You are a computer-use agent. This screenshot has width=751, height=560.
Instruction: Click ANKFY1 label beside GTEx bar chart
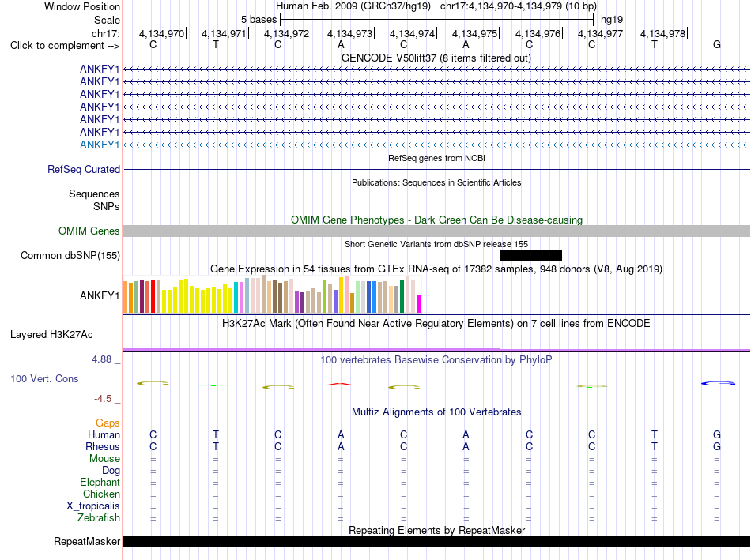[100, 295]
